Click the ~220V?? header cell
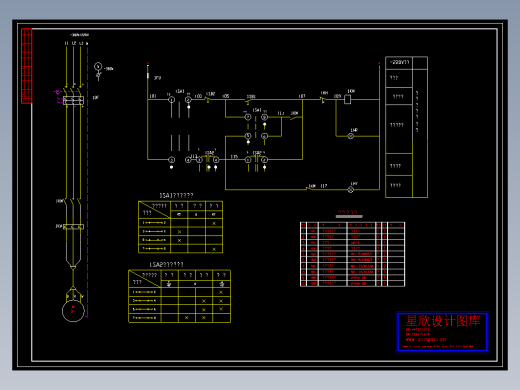This screenshot has height=390, width=520. click(x=399, y=62)
